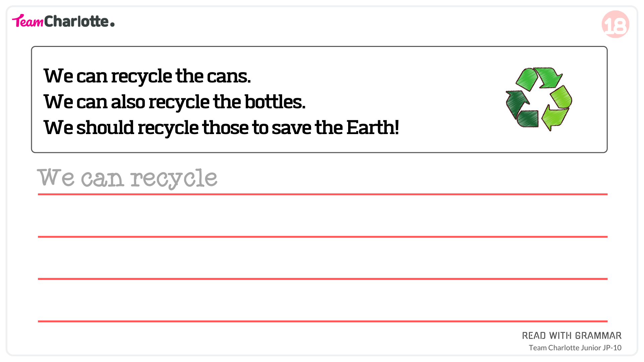Click the gray 'We can recycle' tracing text

[x=127, y=178]
